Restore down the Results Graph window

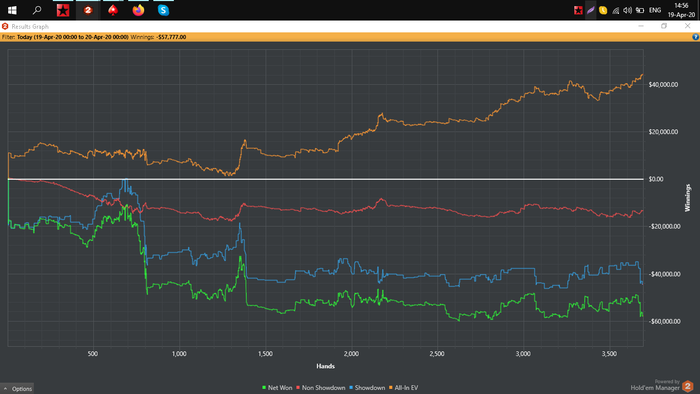pyautogui.click(x=664, y=26)
